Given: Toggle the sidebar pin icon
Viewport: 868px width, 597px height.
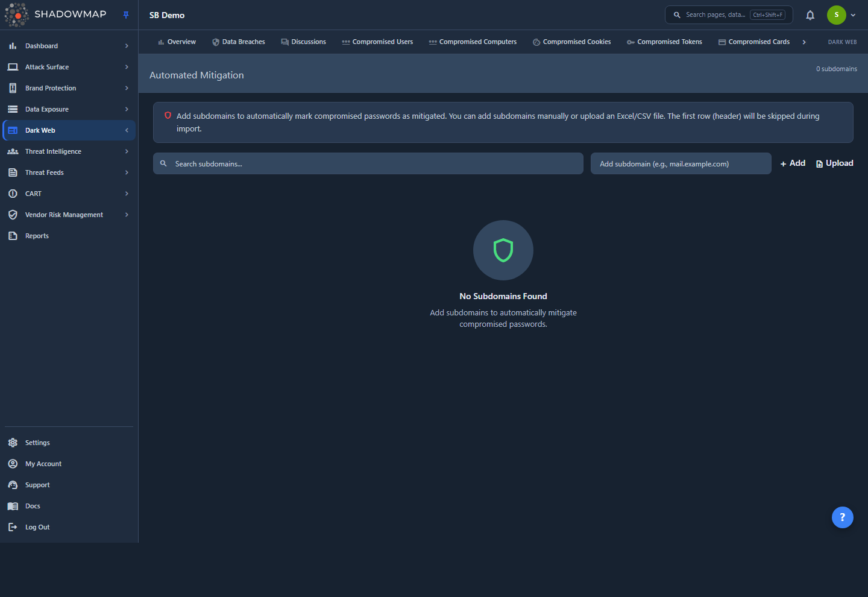Looking at the screenshot, I should (126, 15).
